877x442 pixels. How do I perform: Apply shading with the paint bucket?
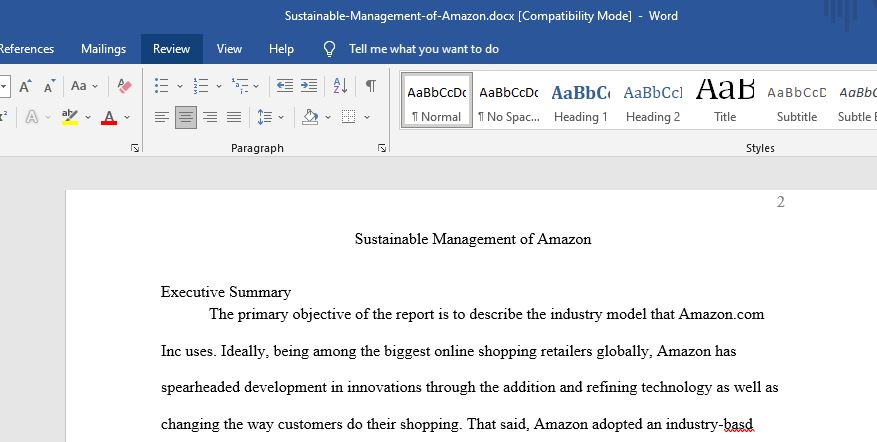tap(310, 117)
